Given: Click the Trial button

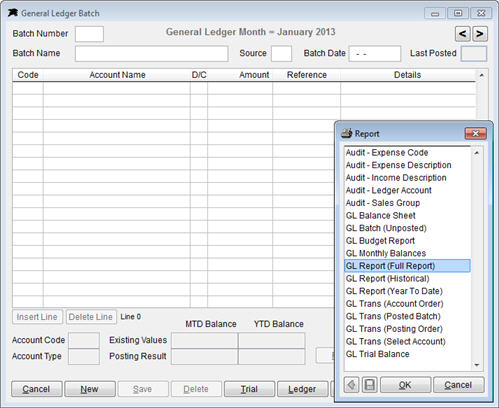Looking at the screenshot, I should click(249, 389).
